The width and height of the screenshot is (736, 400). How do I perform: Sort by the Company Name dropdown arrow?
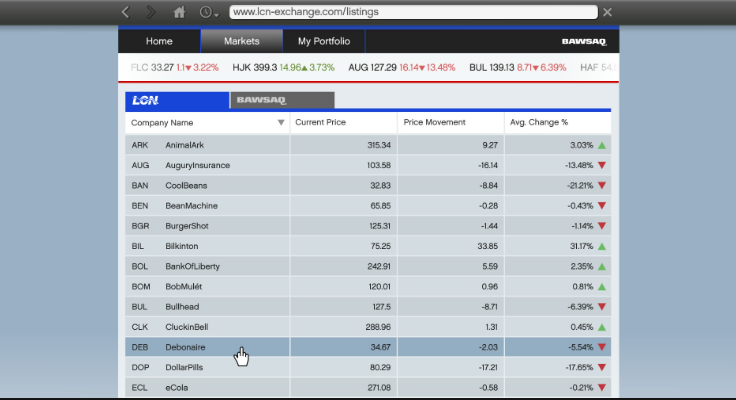pyautogui.click(x=281, y=123)
